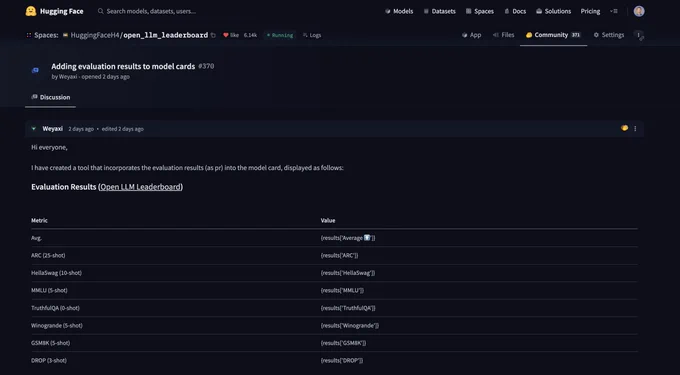
Task: Switch to the Community tab
Action: 553,35
